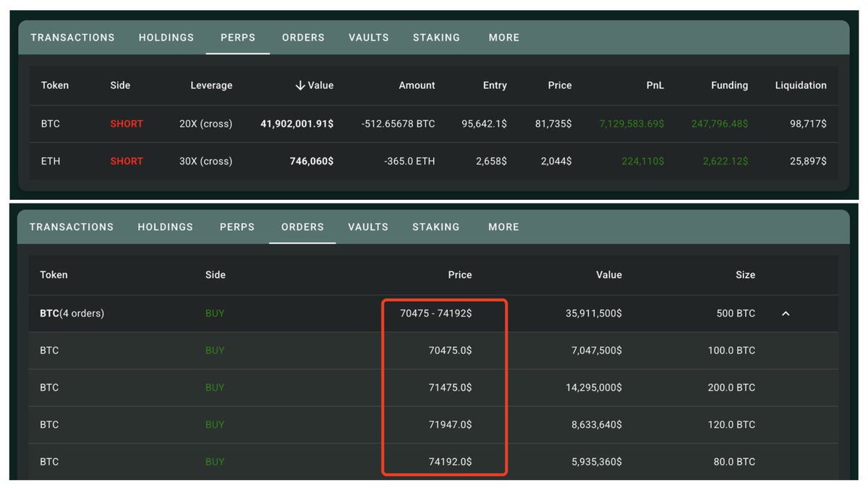The height and width of the screenshot is (488, 868).
Task: Open the VAULTS tab in the lower panel
Action: tap(368, 227)
